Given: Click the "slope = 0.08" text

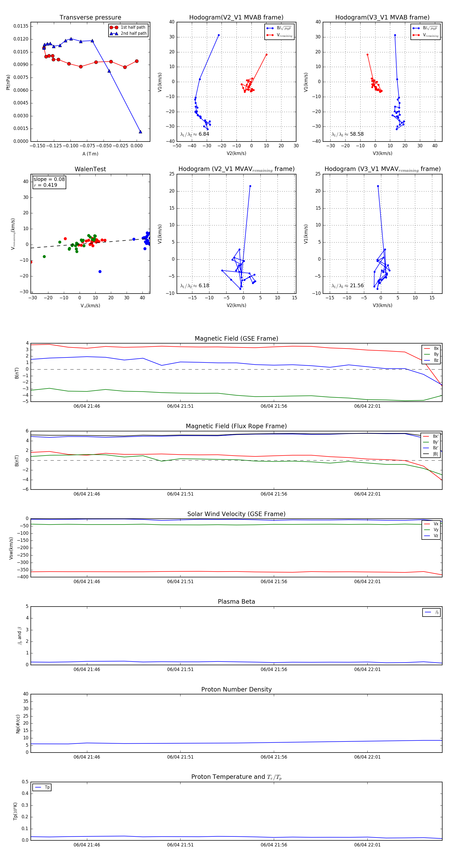Looking at the screenshot, I should pyautogui.click(x=49, y=179).
